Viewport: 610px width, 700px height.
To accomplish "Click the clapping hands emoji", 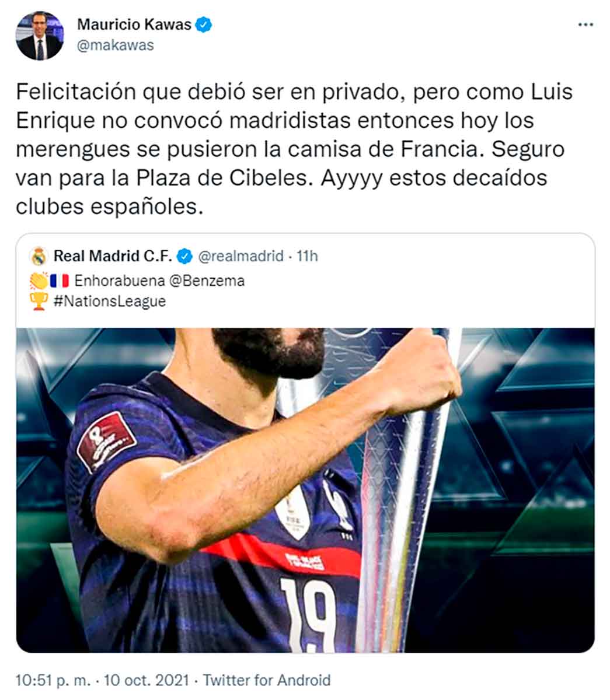I will click(38, 281).
